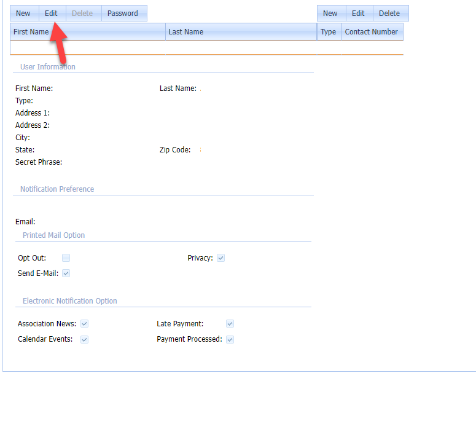
Task: Toggle the Send E-Mail checkbox
Action: point(66,273)
